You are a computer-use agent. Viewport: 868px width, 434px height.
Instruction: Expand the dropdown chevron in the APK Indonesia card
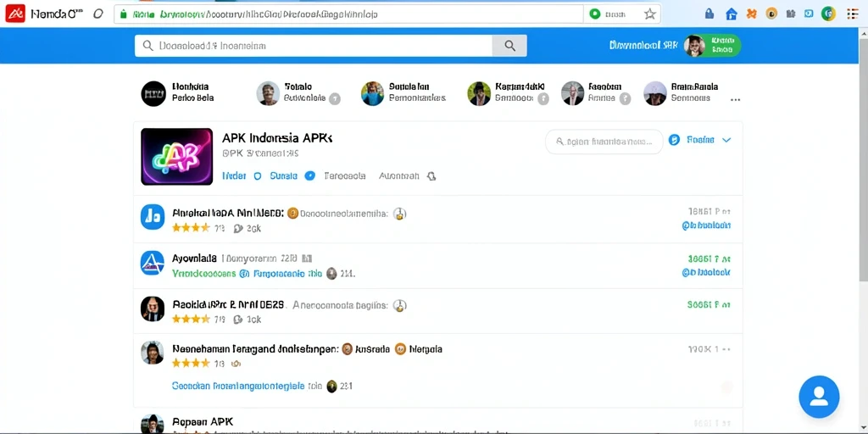pos(726,140)
